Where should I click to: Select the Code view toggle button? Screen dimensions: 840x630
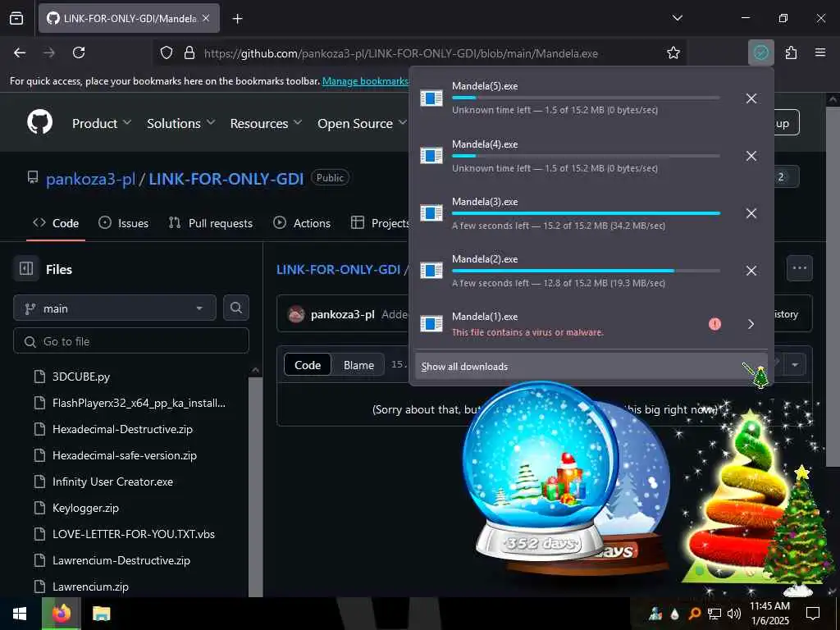[x=308, y=365]
